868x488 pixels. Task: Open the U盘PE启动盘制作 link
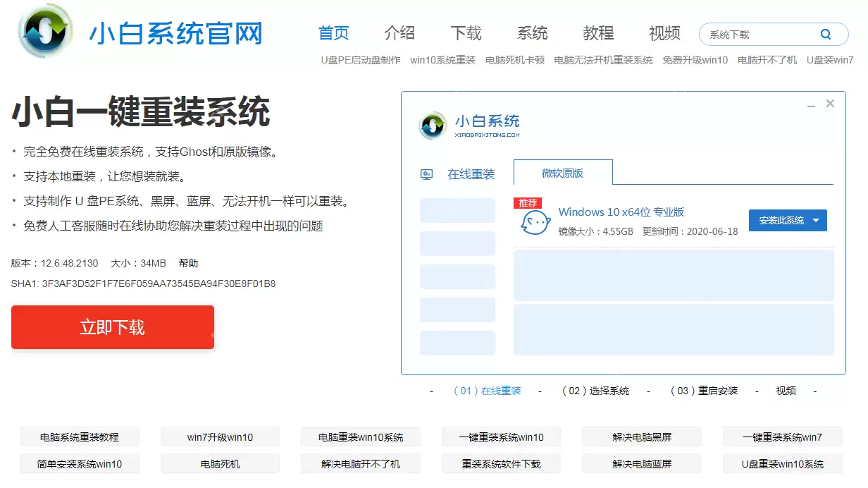tap(360, 61)
